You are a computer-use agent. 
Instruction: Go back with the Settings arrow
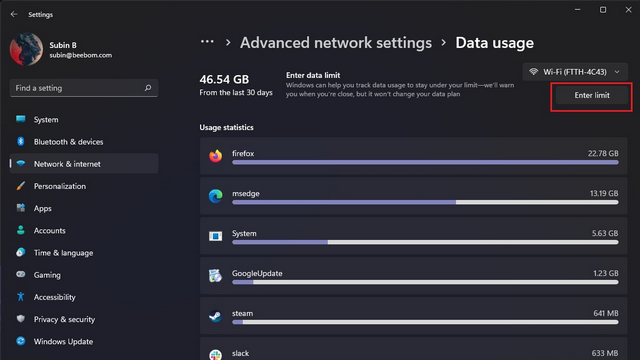14,14
